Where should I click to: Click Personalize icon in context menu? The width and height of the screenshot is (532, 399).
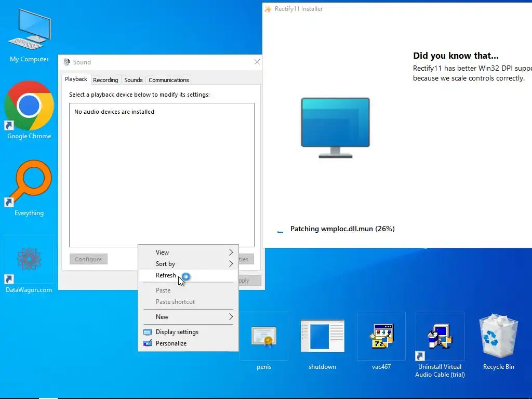[148, 343]
